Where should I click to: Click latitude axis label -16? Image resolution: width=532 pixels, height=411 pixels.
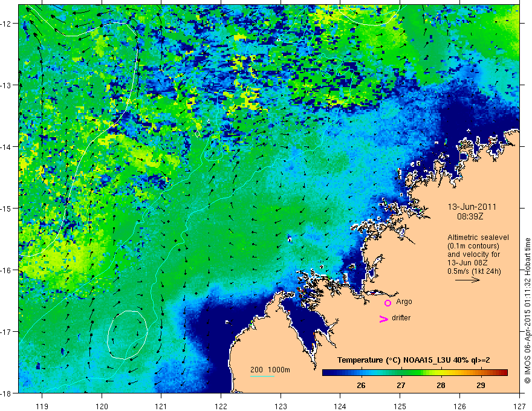pos(7,270)
